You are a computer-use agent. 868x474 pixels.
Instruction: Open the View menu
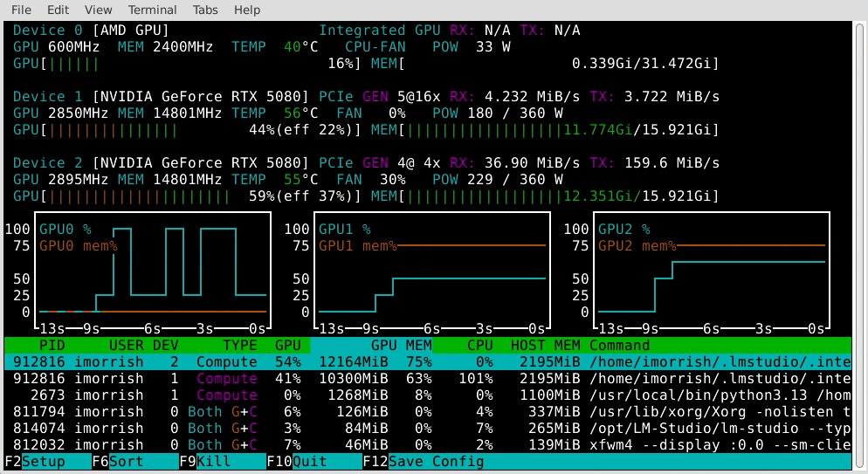pyautogui.click(x=98, y=10)
